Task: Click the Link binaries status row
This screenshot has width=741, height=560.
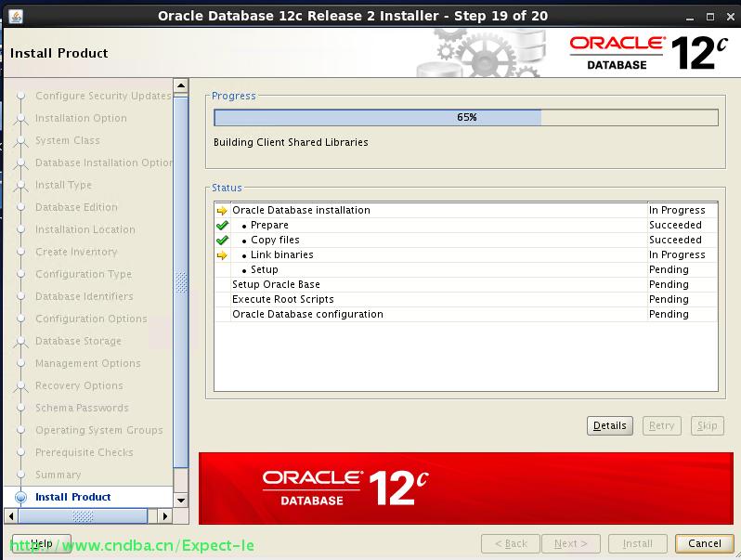Action: point(466,255)
